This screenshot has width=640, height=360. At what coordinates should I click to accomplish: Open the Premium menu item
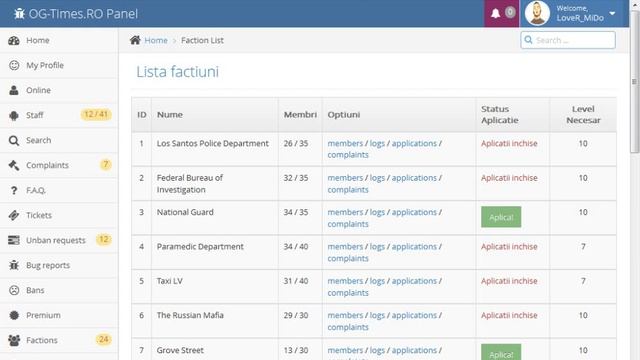[x=59, y=315]
